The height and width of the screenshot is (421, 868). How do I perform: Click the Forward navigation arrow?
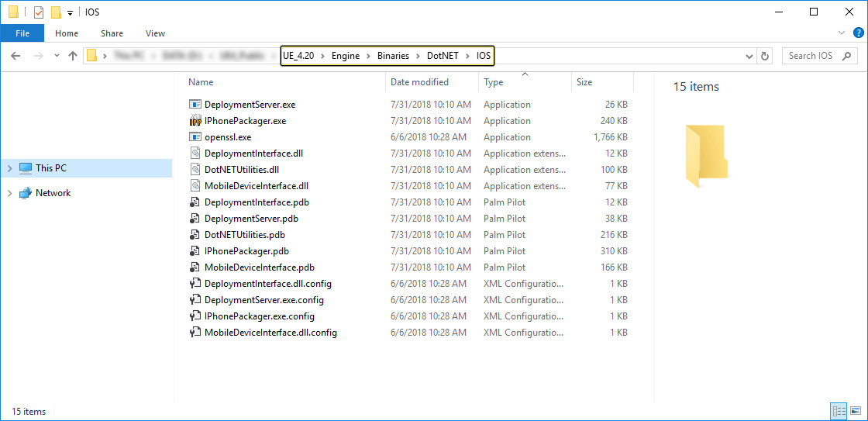pos(38,56)
